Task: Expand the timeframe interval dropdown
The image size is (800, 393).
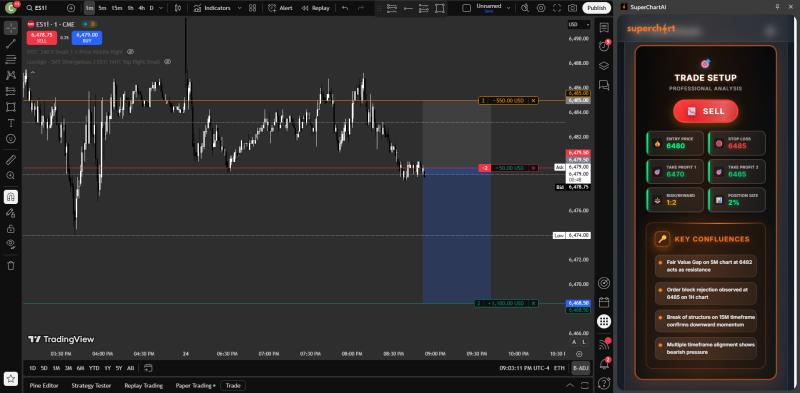Action: click(x=161, y=8)
